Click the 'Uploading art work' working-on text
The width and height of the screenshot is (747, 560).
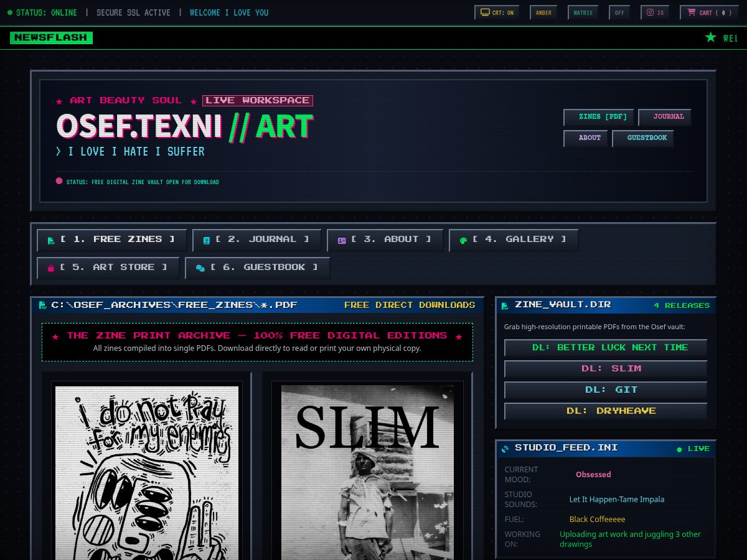pyautogui.click(x=630, y=539)
